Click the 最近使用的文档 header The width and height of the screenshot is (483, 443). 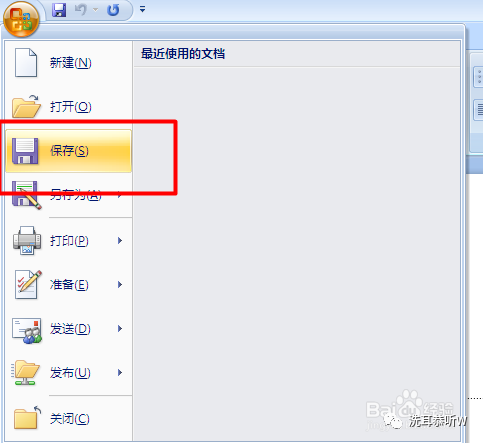pos(183,54)
